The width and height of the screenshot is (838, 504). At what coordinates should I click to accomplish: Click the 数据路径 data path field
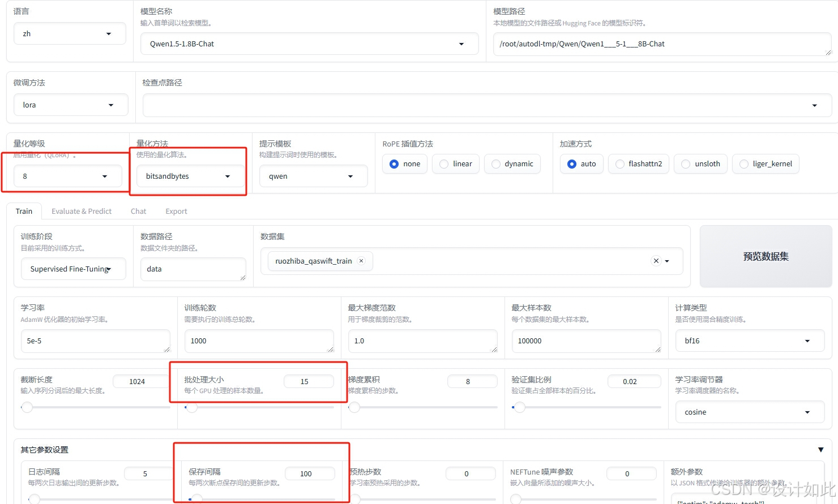[193, 269]
